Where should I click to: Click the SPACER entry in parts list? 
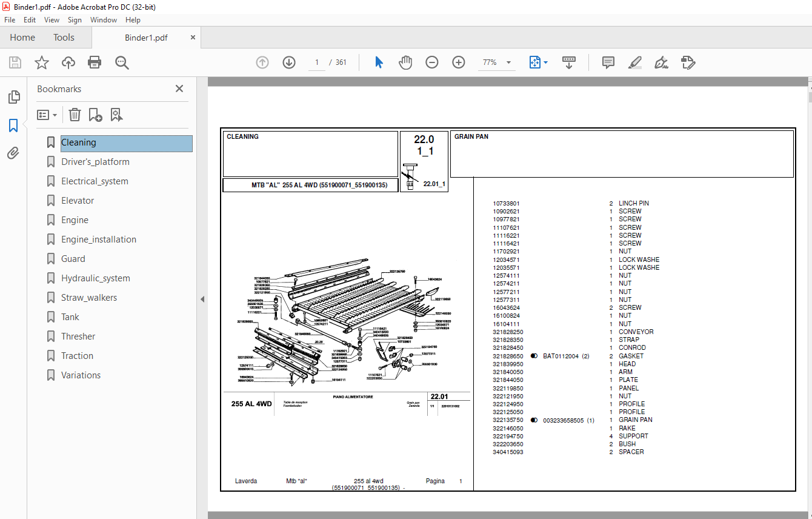pos(631,452)
